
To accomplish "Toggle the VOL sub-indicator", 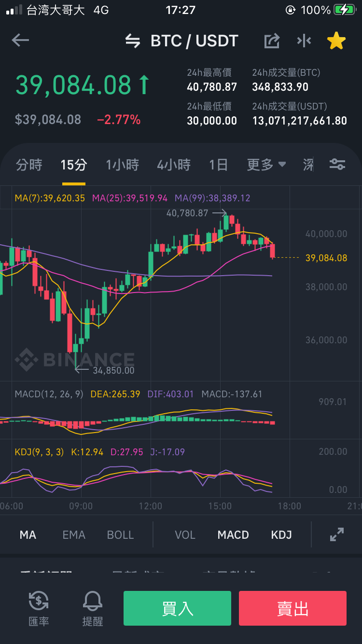I will [185, 535].
